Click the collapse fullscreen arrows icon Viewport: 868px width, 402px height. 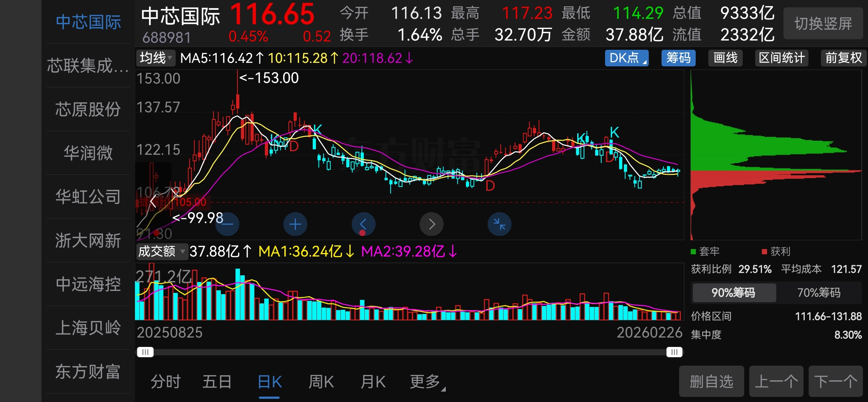pos(499,224)
